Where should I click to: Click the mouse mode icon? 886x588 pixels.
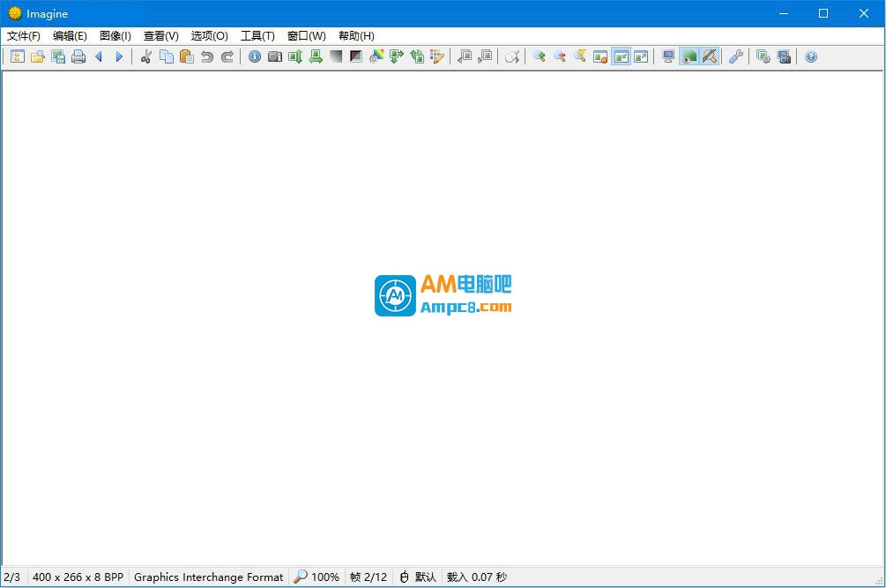512,56
